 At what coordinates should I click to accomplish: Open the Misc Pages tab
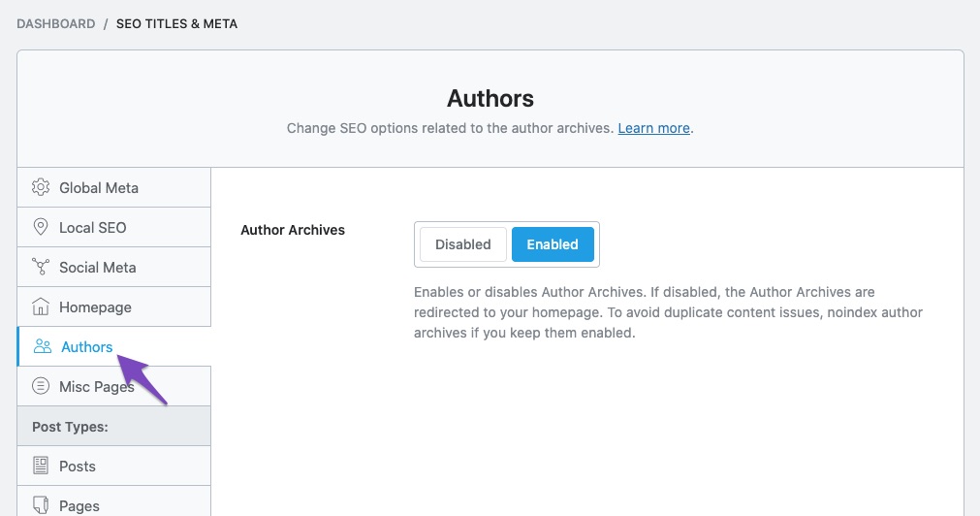[95, 386]
